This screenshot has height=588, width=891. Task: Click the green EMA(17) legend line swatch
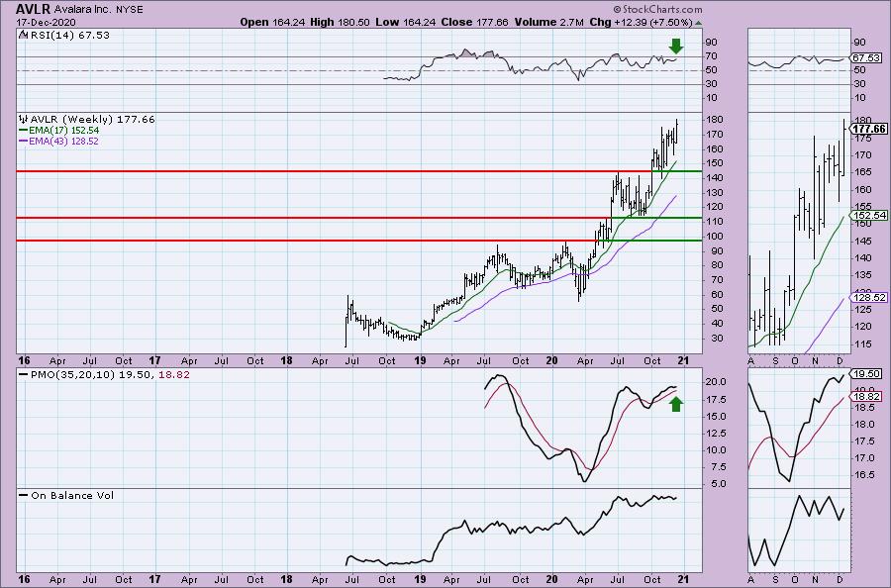(x=24, y=130)
